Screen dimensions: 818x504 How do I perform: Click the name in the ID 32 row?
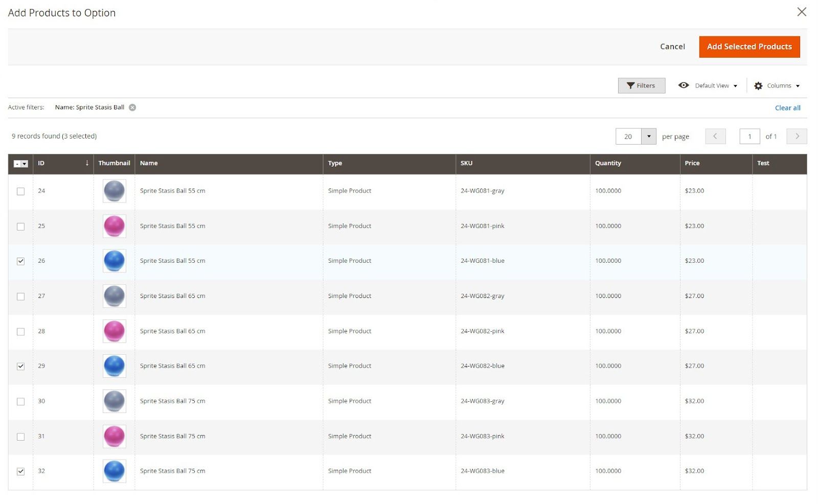coord(172,471)
